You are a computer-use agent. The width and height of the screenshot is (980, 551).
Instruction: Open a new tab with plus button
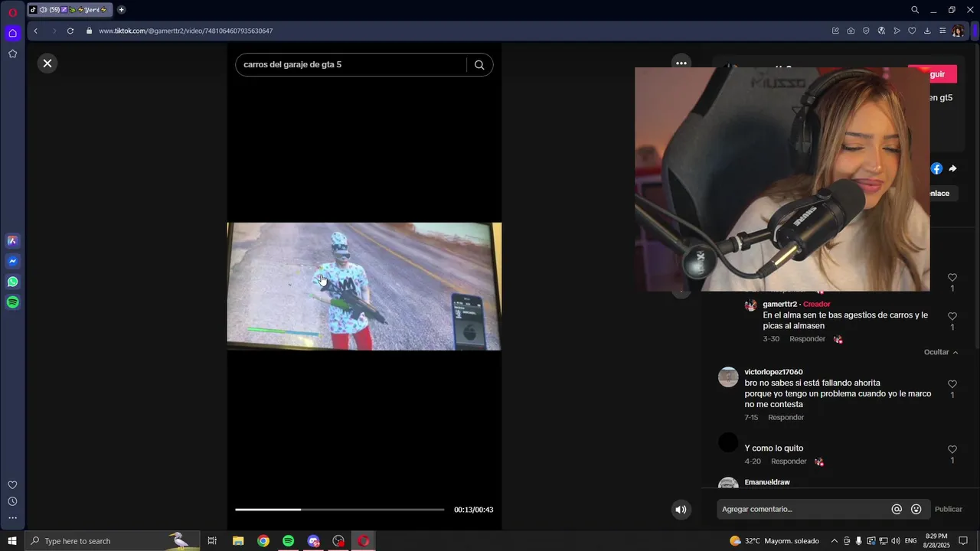click(x=121, y=10)
